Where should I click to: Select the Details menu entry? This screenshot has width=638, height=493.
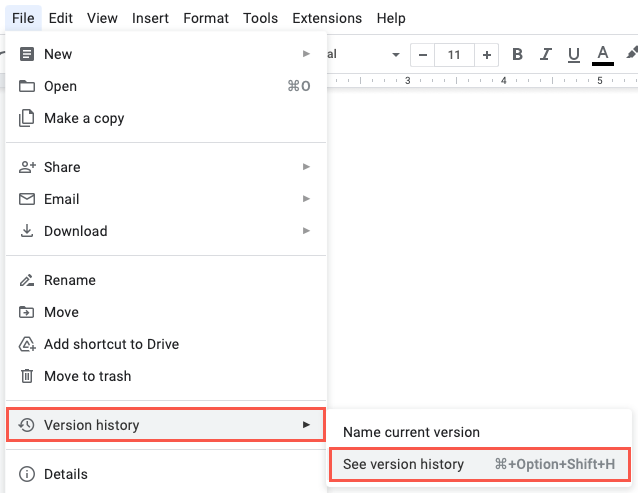pos(166,474)
